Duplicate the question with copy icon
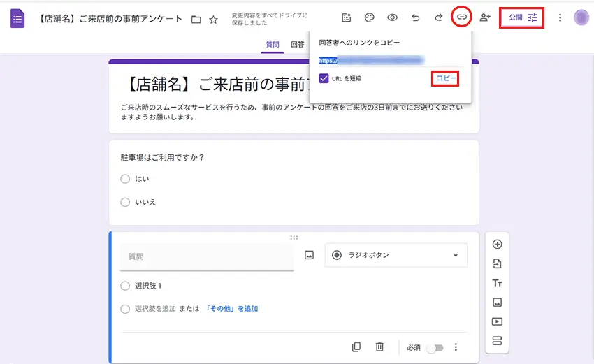The width and height of the screenshot is (594, 364). [356, 347]
